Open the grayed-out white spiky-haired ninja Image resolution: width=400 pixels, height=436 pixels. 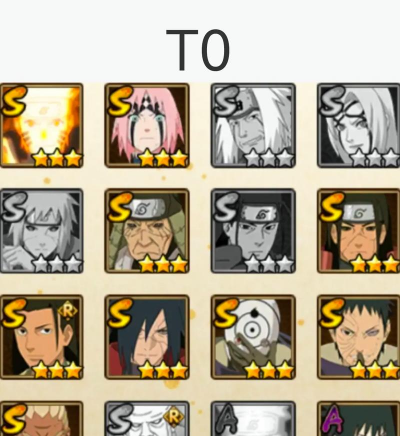pyautogui.click(x=253, y=125)
